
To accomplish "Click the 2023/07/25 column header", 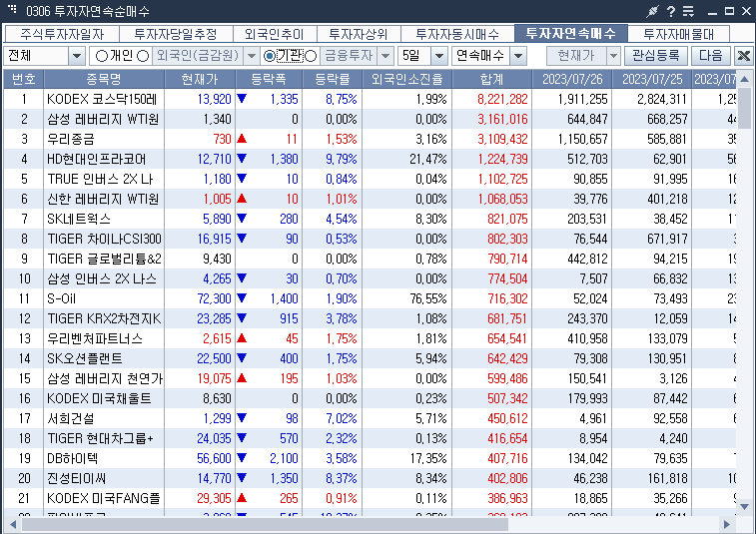I will pyautogui.click(x=652, y=79).
